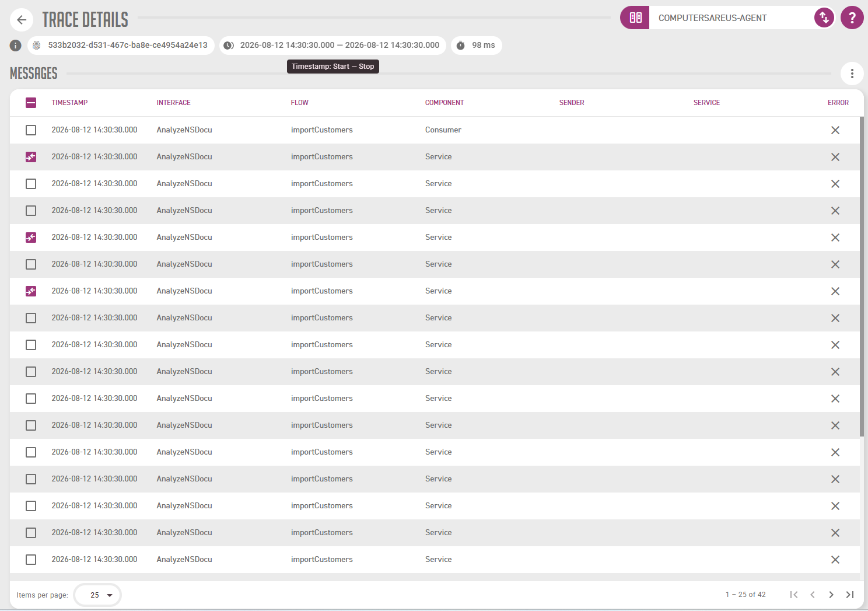The width and height of the screenshot is (868, 611).
Task: Sort by the Interface column header
Action: [x=174, y=103]
